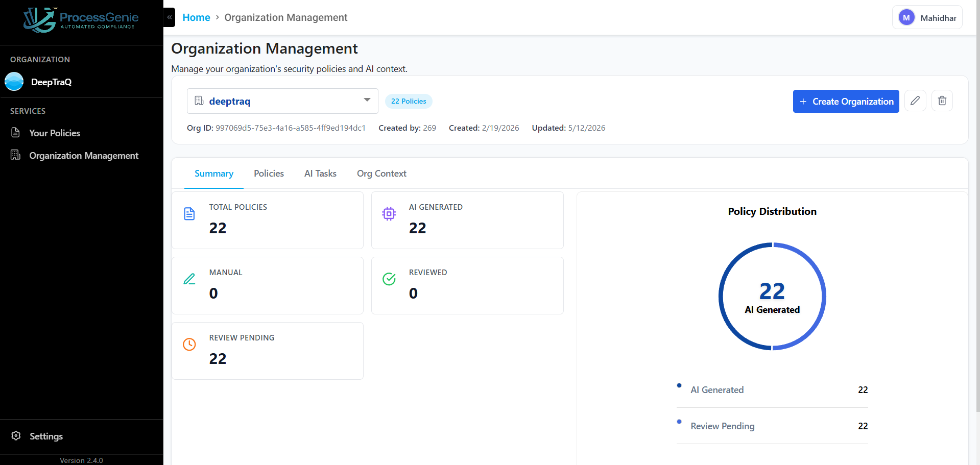Click the Manual pen icon
This screenshot has height=465, width=980.
(189, 279)
